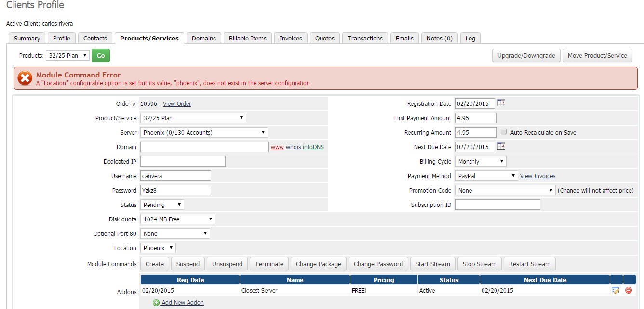Image resolution: width=644 pixels, height=309 pixels.
Task: Click the whois domain link
Action: 293,147
